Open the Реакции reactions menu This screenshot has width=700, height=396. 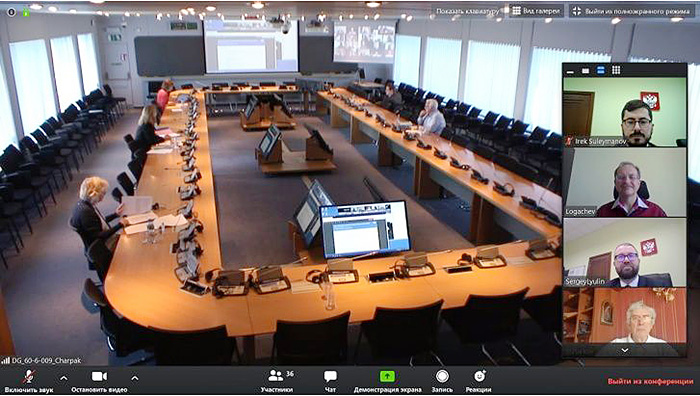point(479,381)
